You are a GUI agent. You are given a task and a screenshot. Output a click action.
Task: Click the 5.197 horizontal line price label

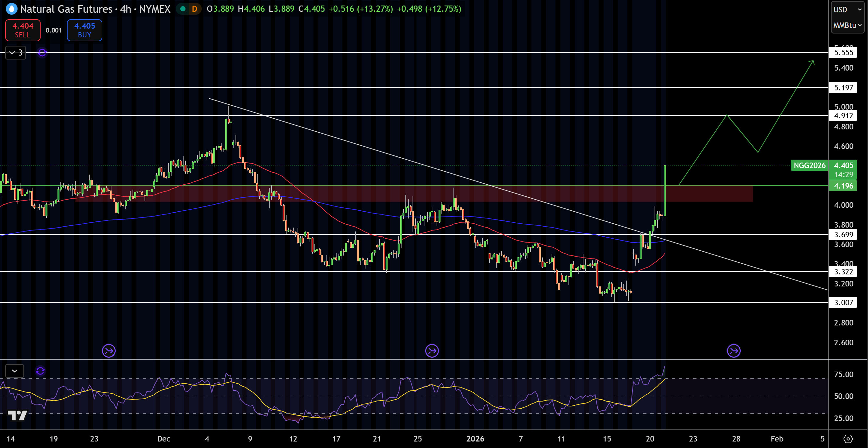(x=843, y=87)
